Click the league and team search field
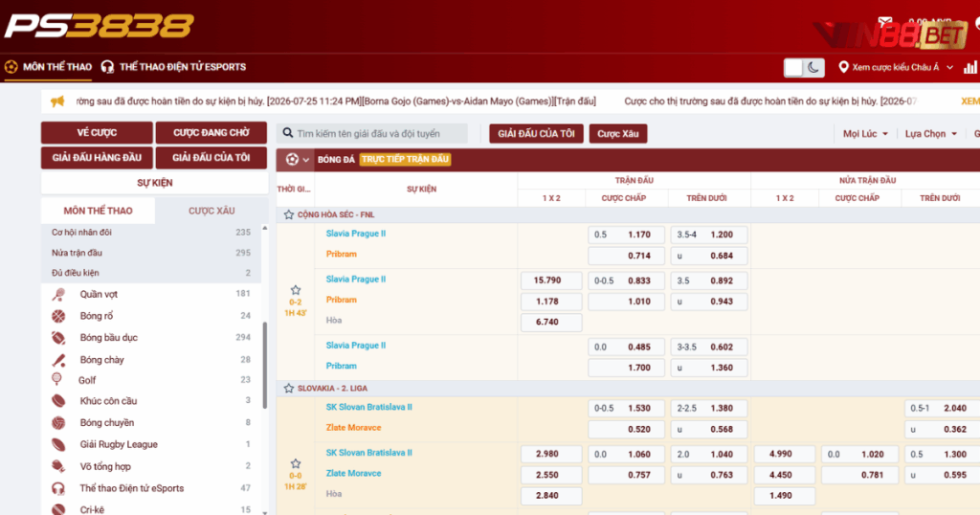 [372, 133]
